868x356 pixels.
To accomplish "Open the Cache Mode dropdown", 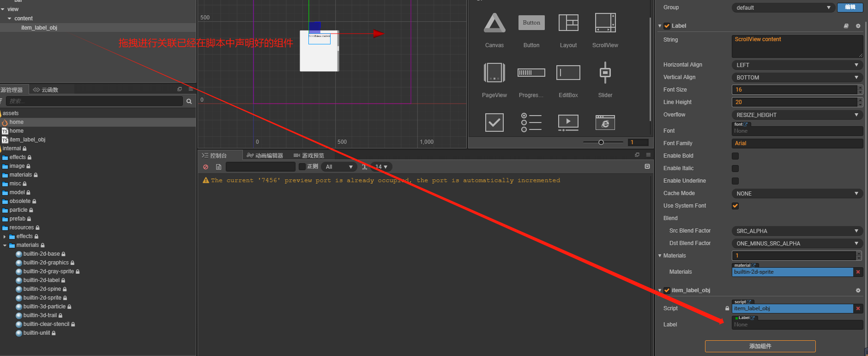I will pos(797,193).
